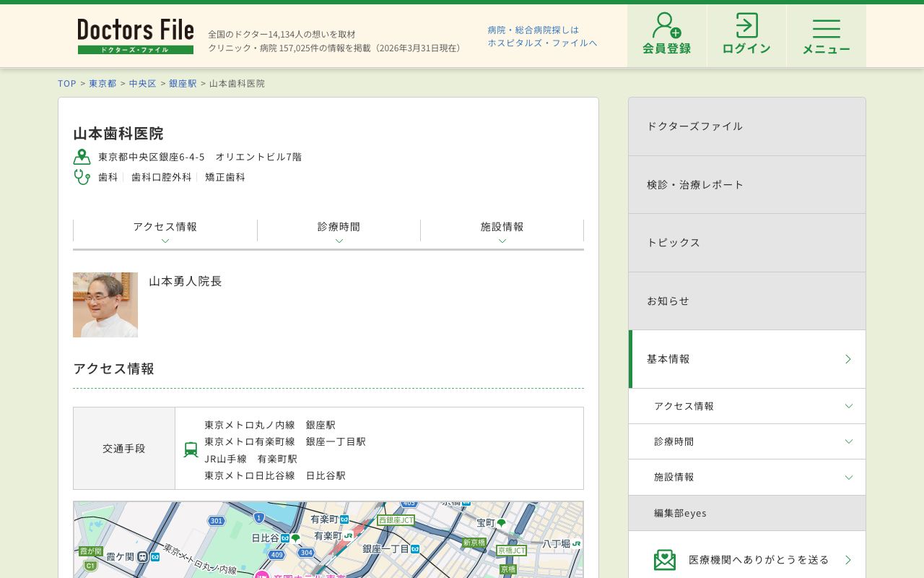Viewport: 924px width, 578px height.
Task: Open 検診・治療レポート sidebar item
Action: (747, 185)
